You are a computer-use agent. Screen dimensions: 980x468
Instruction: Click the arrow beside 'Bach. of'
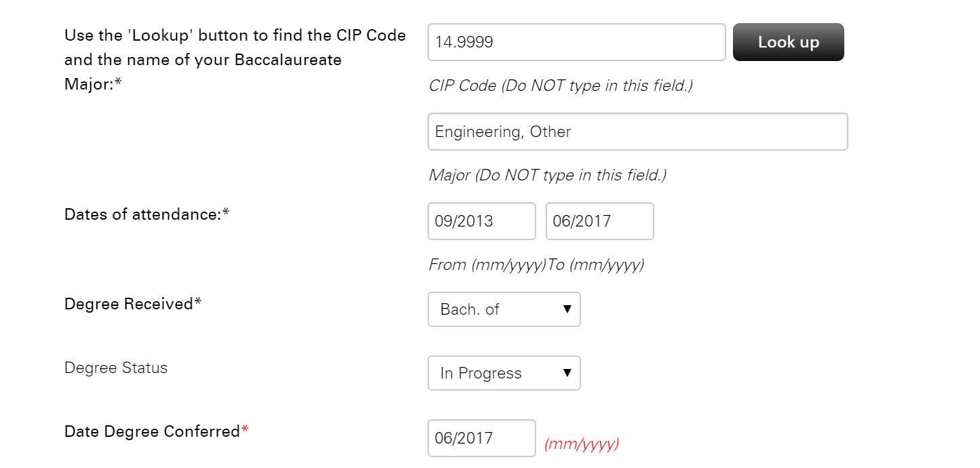(567, 309)
